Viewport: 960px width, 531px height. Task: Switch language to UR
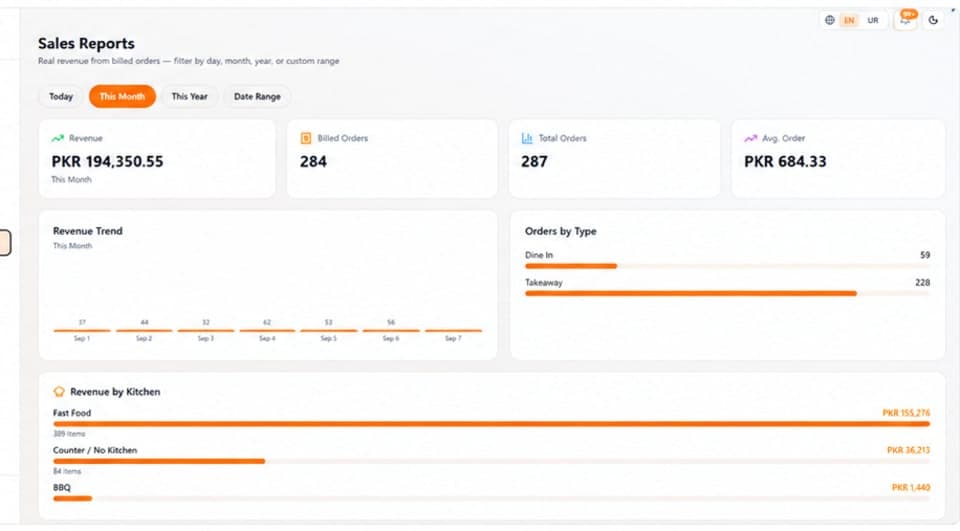(873, 20)
